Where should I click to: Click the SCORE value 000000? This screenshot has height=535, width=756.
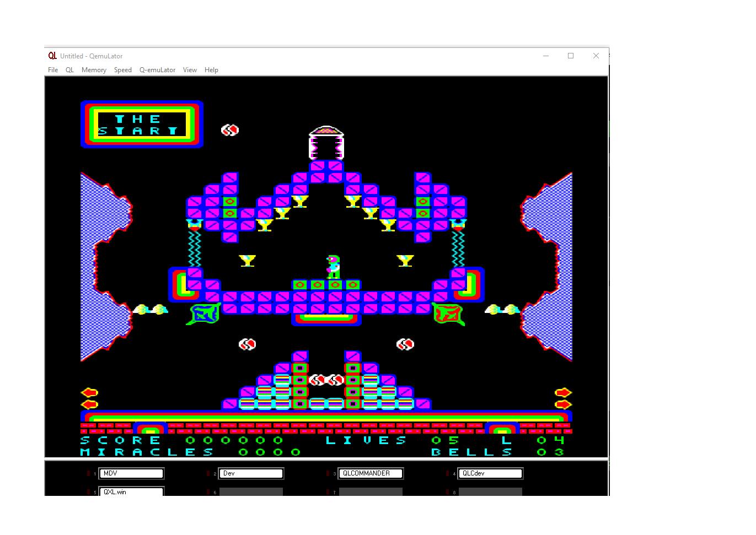pyautogui.click(x=235, y=440)
